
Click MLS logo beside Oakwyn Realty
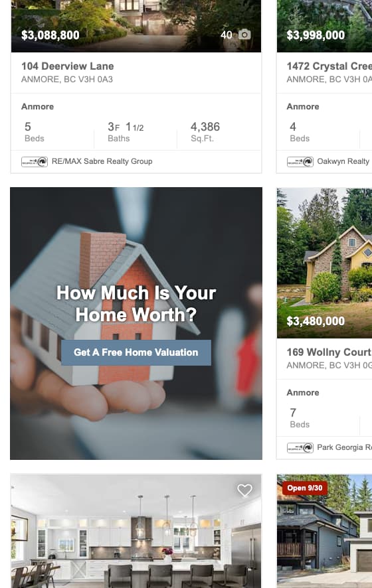[300, 162]
